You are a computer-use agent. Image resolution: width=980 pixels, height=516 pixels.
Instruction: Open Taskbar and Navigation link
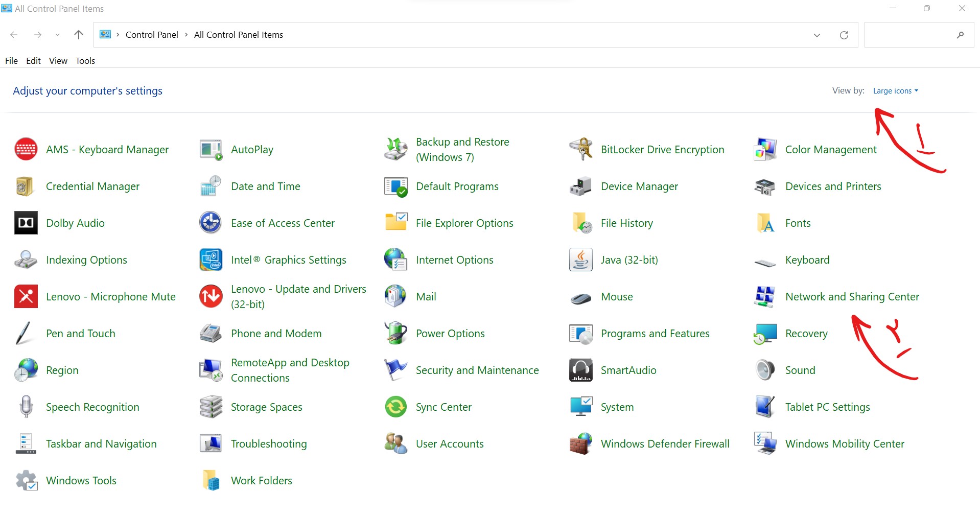pos(101,444)
